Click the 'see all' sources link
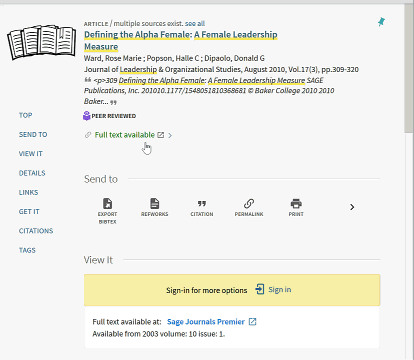 click(x=195, y=23)
